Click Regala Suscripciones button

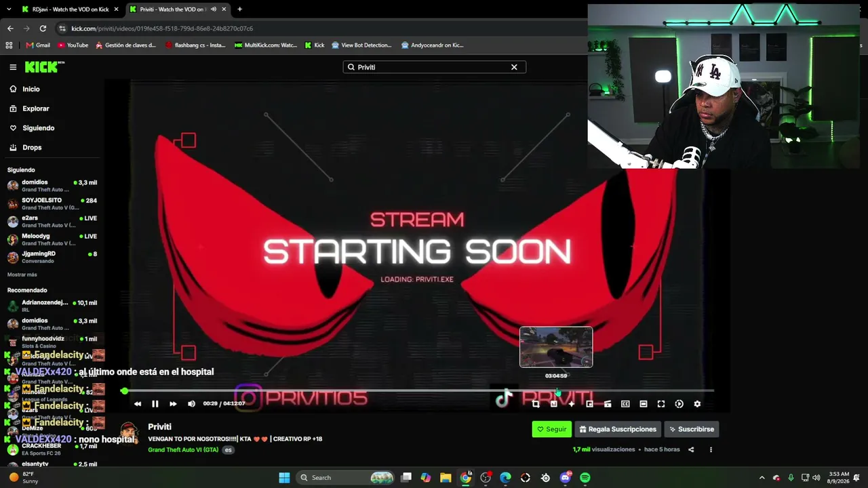pyautogui.click(x=618, y=429)
